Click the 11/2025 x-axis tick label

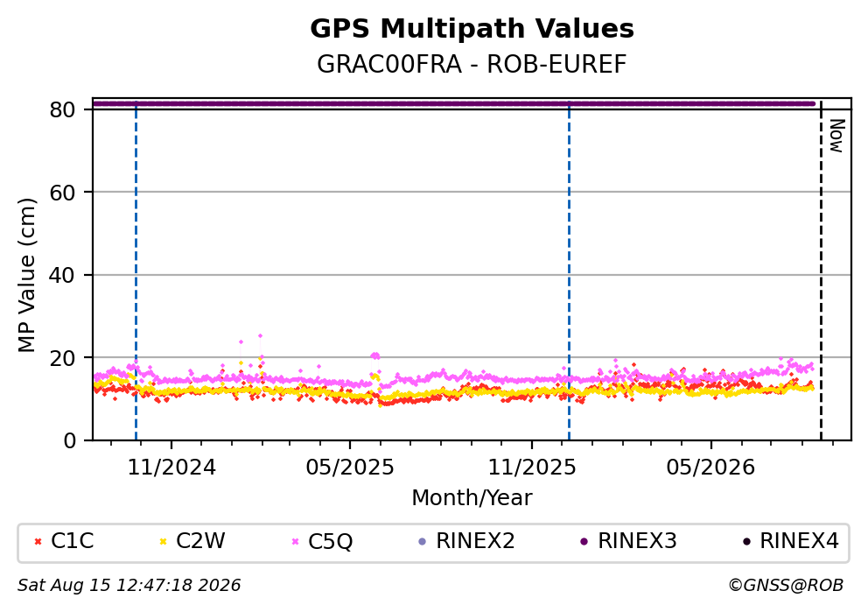point(531,468)
